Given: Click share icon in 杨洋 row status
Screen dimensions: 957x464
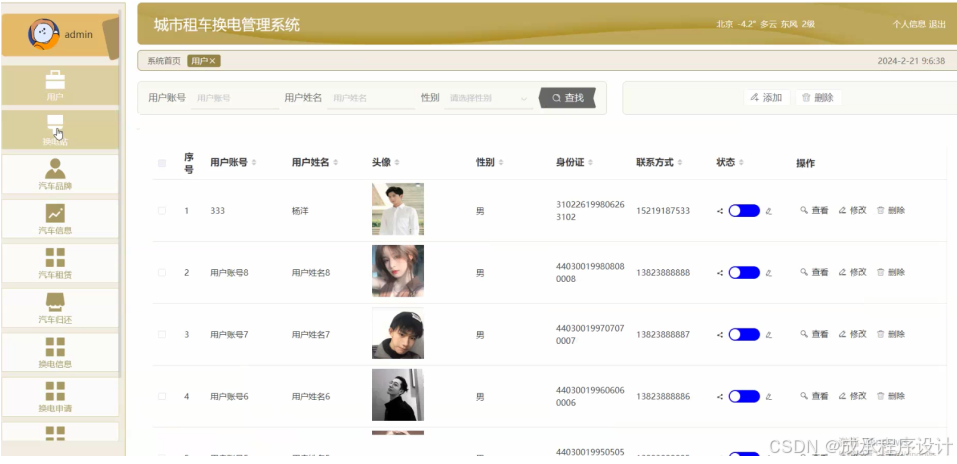Looking at the screenshot, I should click(x=720, y=211).
